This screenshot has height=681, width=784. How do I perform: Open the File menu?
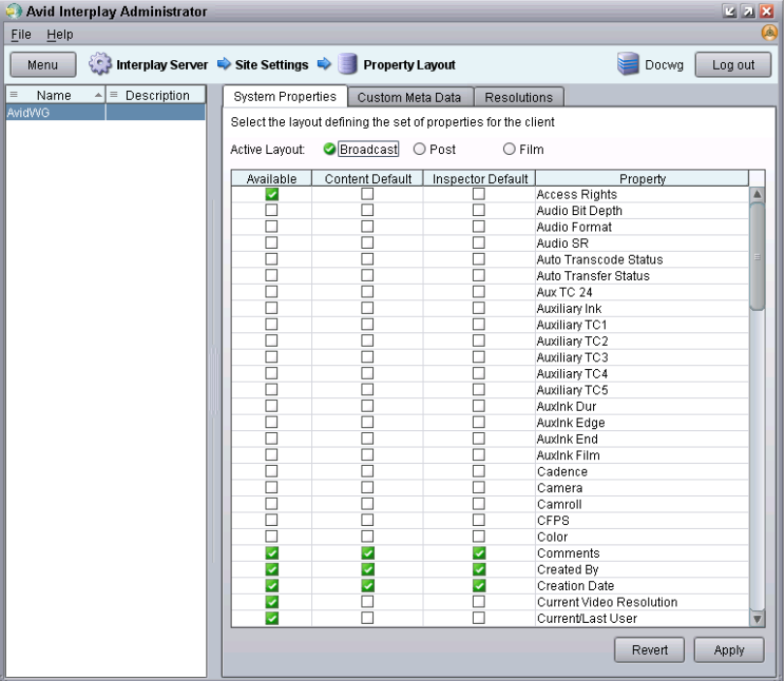(x=21, y=35)
